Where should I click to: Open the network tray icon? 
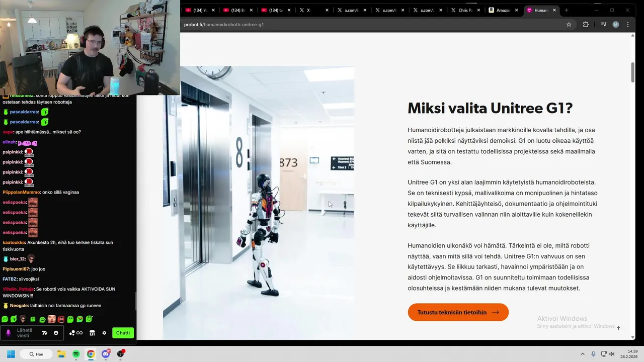tap(603, 354)
